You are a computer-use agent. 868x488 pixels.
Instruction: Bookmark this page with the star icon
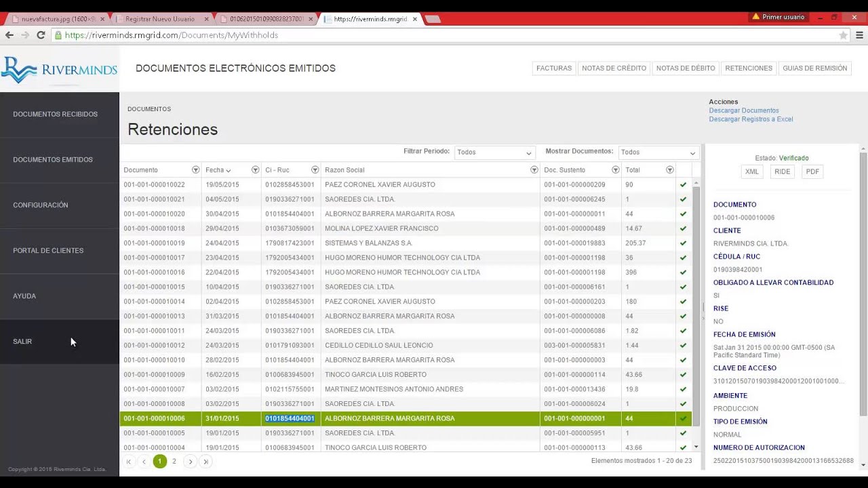(843, 35)
